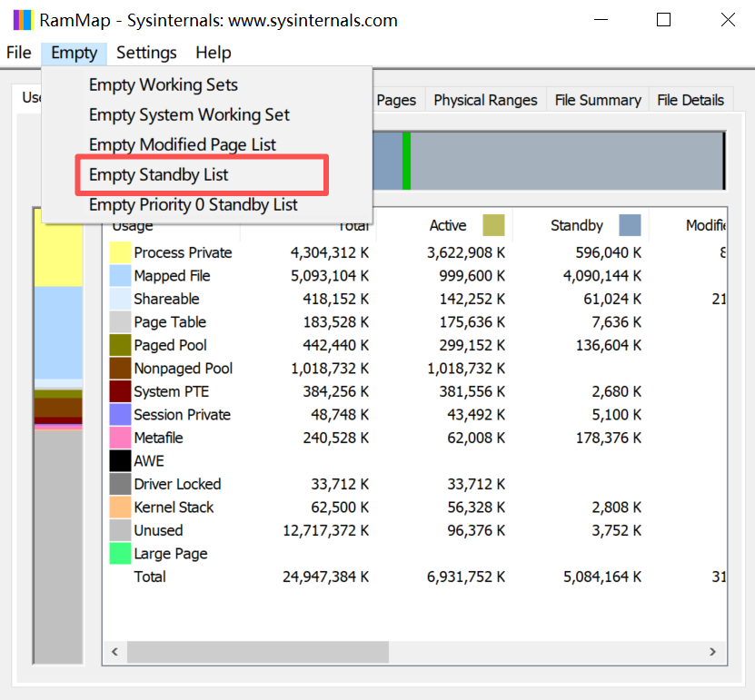
Task: Select the Unused row label
Action: (158, 530)
